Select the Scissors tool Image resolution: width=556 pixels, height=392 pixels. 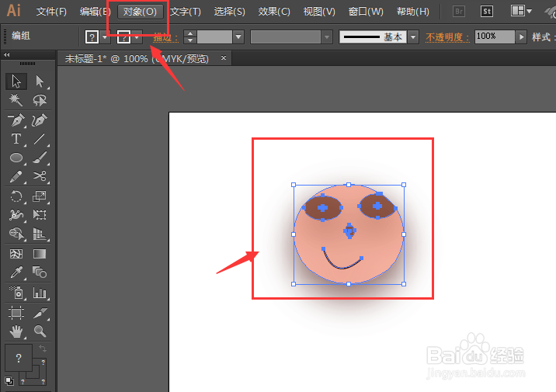coord(40,176)
